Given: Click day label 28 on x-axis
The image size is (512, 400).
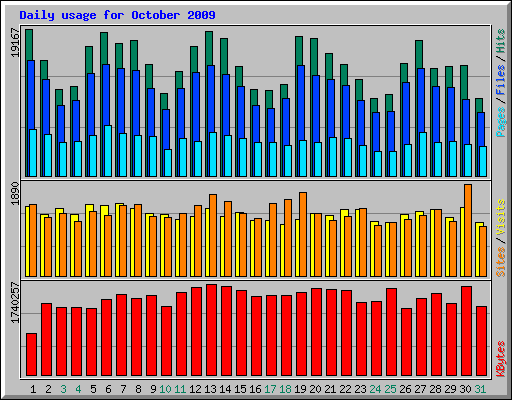Looking at the screenshot, I should pyautogui.click(x=435, y=389).
